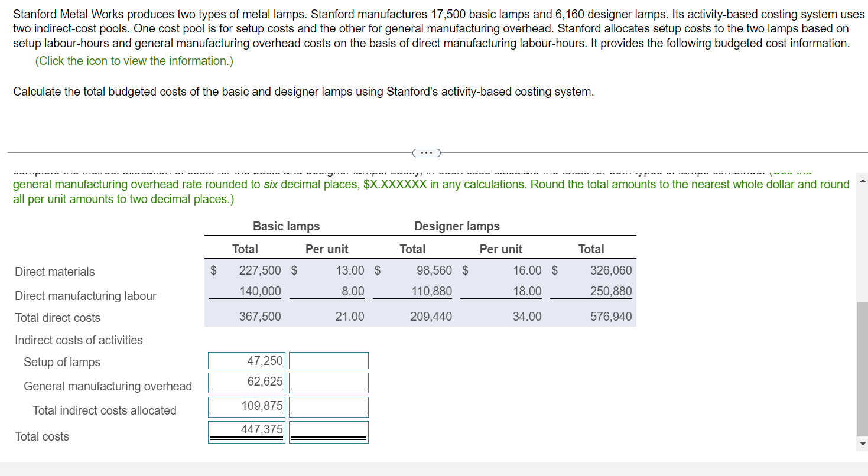
Task: Select the combined labour total 250,880
Action: click(x=611, y=291)
